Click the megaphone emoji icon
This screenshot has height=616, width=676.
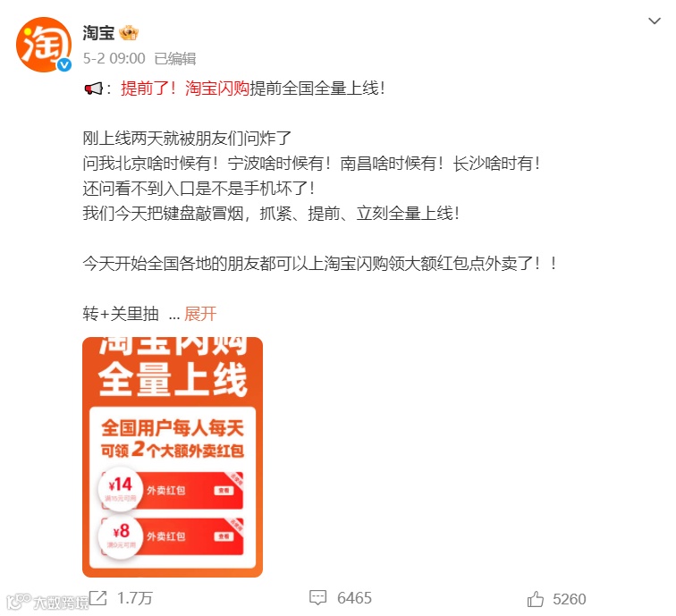[93, 89]
